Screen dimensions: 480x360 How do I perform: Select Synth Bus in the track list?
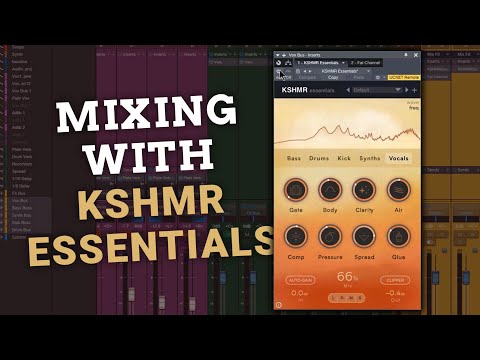tap(22, 215)
